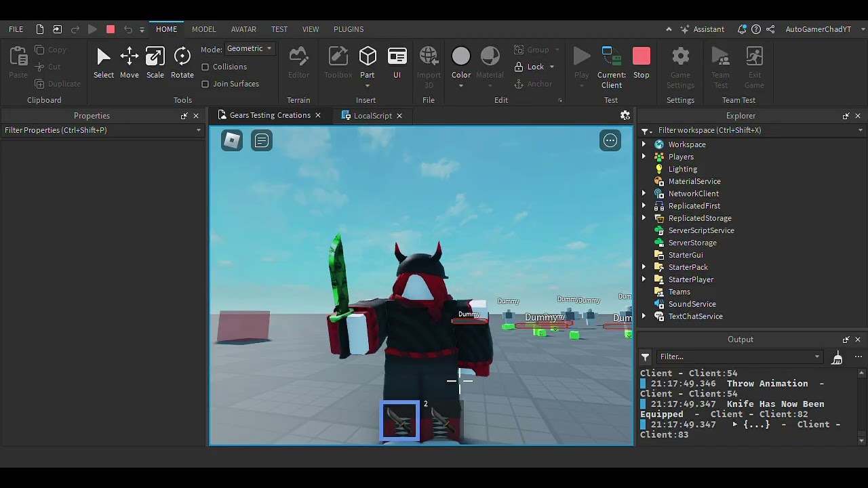This screenshot has width=868, height=488.
Task: Open the UI insert tool
Action: 397,62
